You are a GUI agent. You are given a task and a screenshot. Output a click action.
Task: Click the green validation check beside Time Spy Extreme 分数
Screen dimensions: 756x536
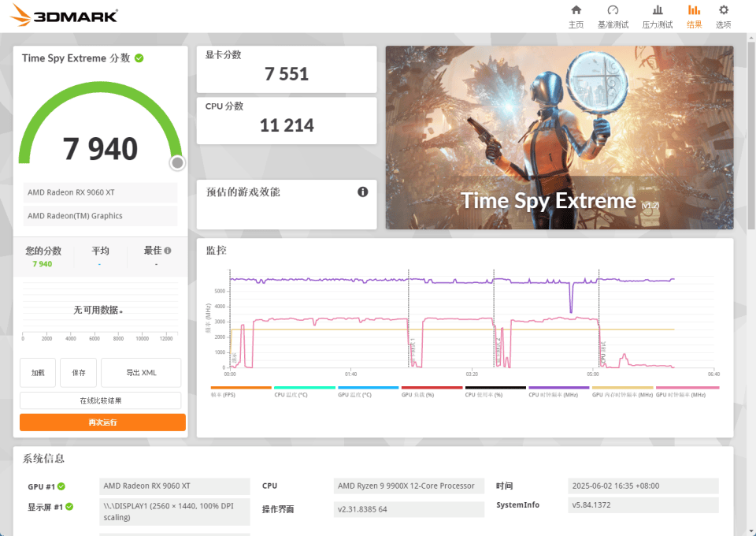click(139, 58)
